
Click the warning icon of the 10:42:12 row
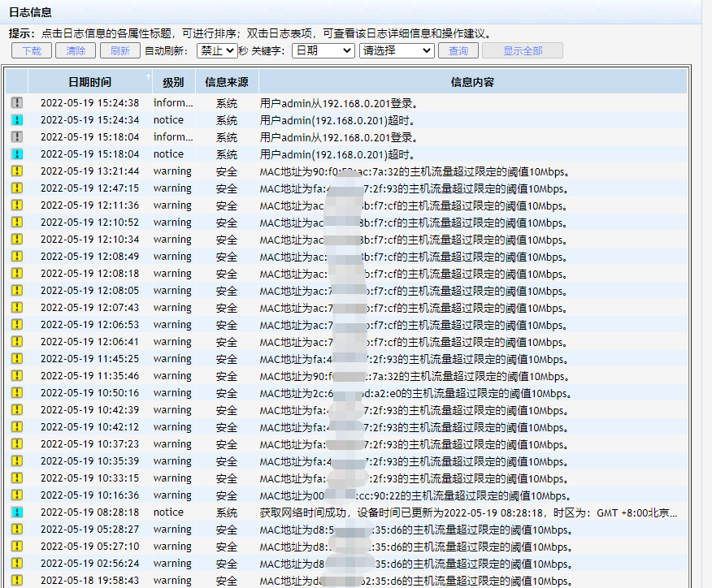[x=17, y=427]
